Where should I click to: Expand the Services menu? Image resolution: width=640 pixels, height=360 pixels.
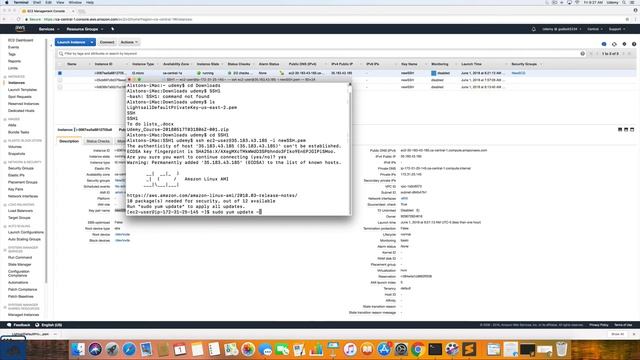click(49, 29)
